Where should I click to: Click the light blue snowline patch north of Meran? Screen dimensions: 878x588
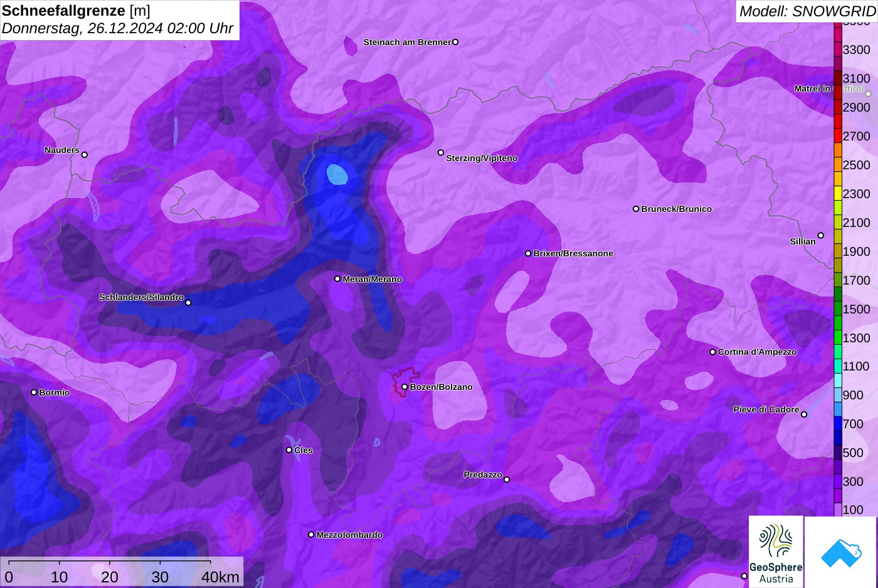click(x=337, y=174)
